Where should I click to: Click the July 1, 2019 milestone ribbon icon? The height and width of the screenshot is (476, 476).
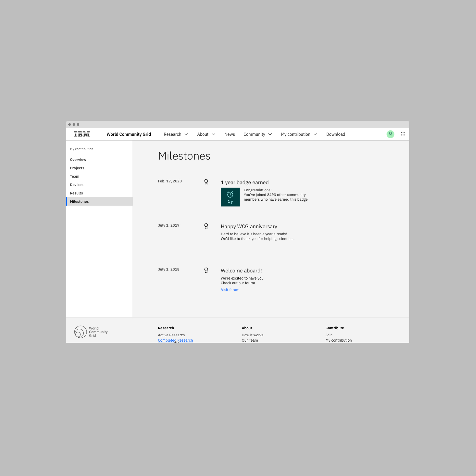click(206, 226)
